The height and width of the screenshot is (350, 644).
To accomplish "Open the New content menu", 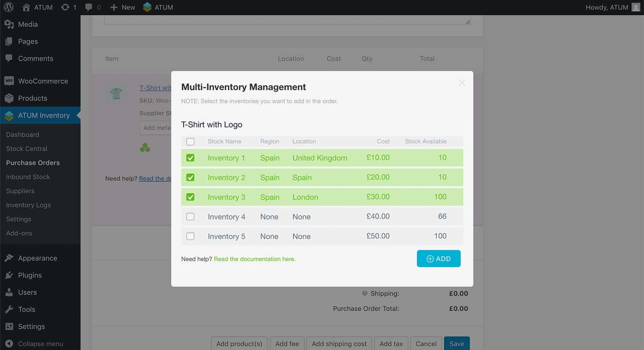I will tap(123, 7).
